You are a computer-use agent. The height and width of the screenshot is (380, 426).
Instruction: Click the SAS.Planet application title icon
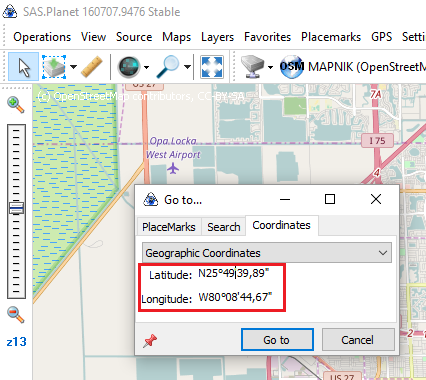click(10, 12)
